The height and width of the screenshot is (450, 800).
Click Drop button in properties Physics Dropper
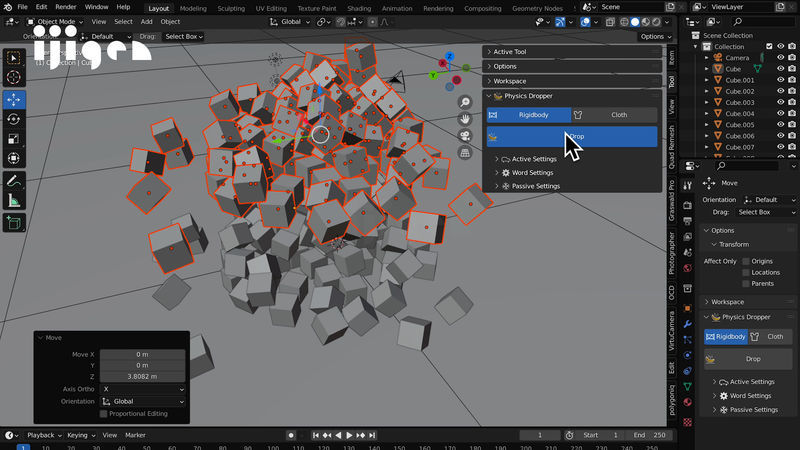tap(748, 359)
